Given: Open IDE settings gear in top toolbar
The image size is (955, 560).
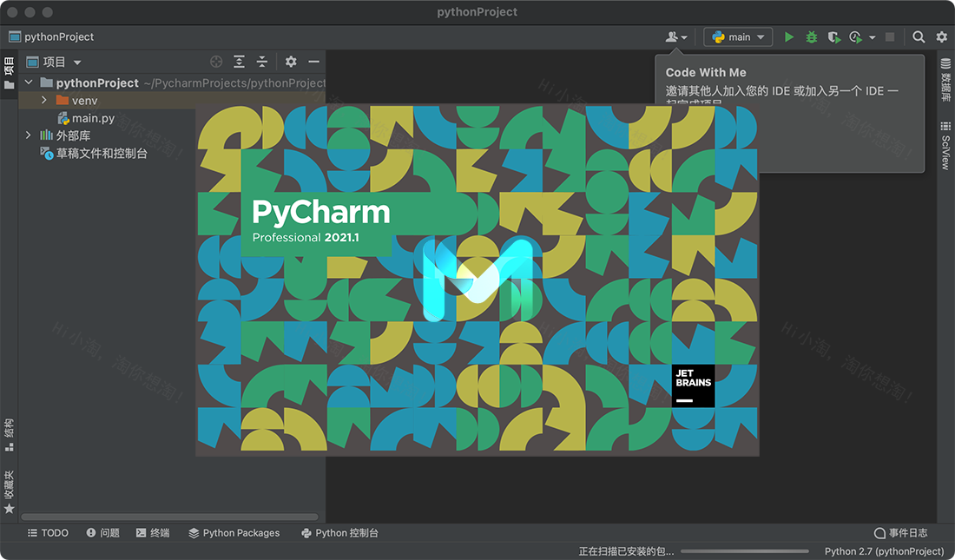Looking at the screenshot, I should [942, 37].
